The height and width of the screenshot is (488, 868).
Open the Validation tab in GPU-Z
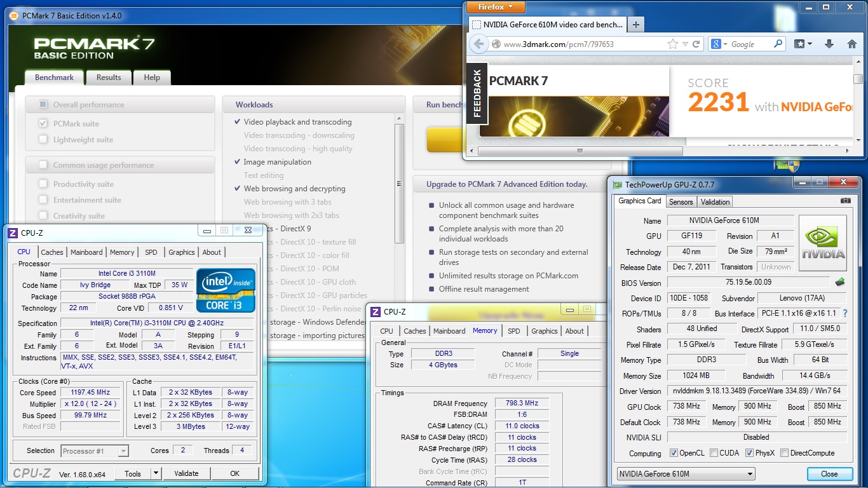pyautogui.click(x=715, y=201)
